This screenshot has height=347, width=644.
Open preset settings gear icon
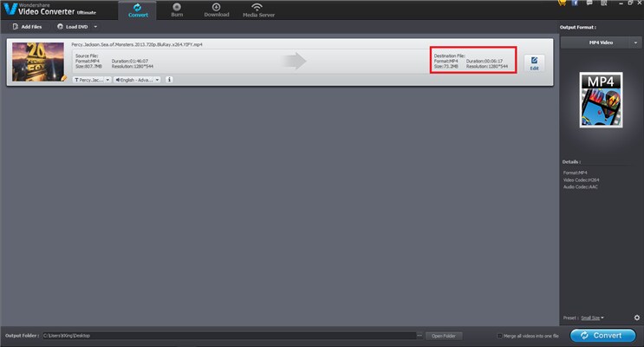pos(636,318)
